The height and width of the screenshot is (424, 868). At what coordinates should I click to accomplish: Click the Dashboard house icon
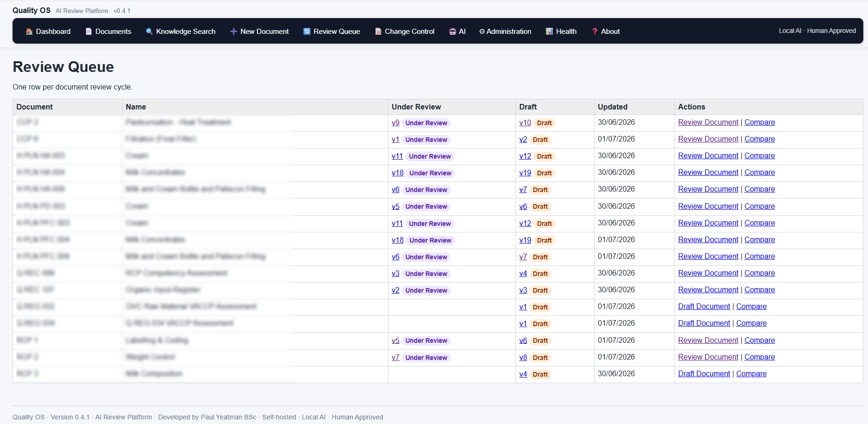pos(29,32)
